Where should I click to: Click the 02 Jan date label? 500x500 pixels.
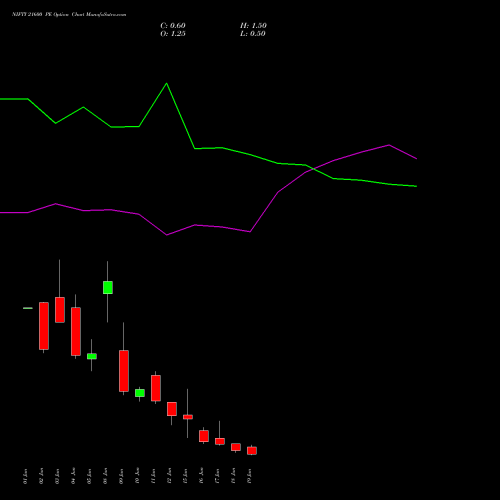pyautogui.click(x=41, y=476)
